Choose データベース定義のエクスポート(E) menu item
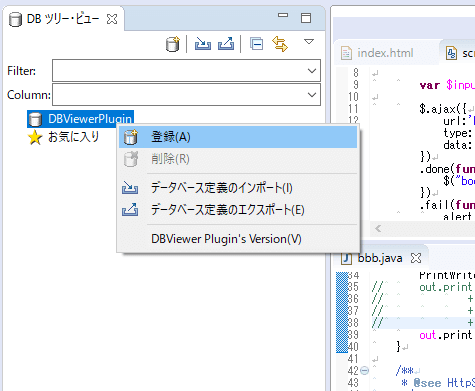 pos(238,210)
